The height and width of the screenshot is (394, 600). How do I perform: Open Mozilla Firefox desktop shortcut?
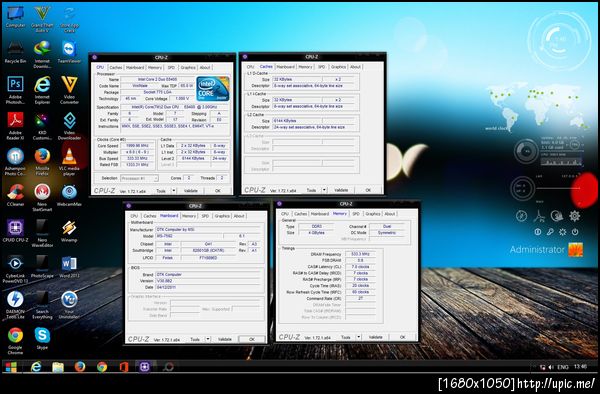[x=42, y=161]
